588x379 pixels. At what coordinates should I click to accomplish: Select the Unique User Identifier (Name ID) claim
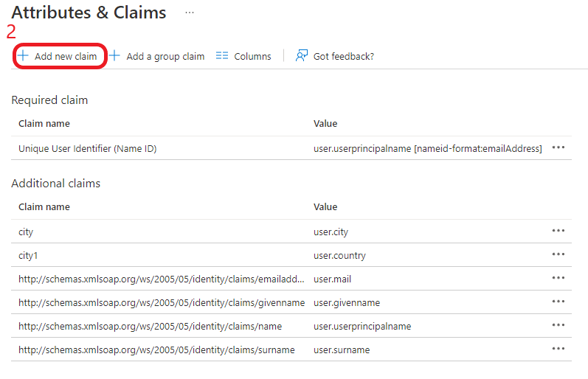[87, 149]
